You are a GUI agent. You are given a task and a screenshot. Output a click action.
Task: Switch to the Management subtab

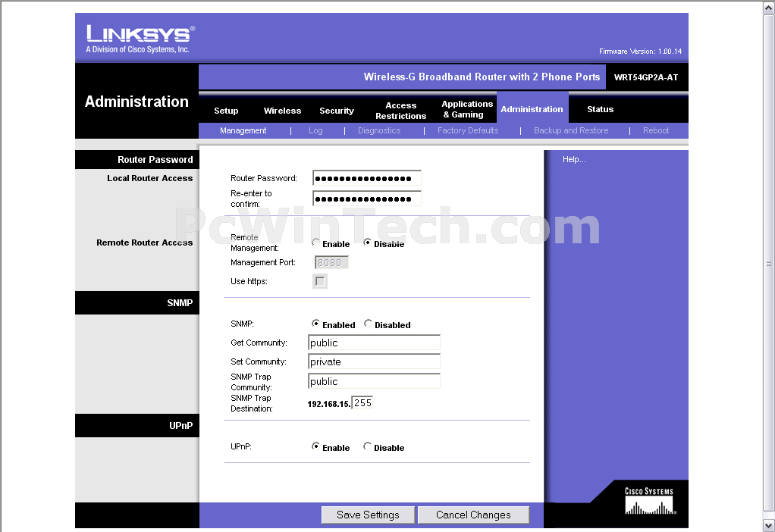pos(243,130)
